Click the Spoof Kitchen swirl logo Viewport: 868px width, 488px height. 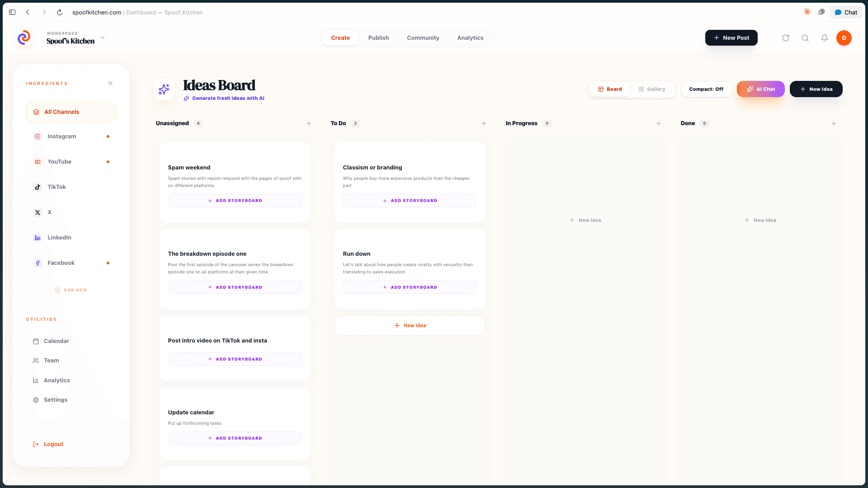pos(24,38)
